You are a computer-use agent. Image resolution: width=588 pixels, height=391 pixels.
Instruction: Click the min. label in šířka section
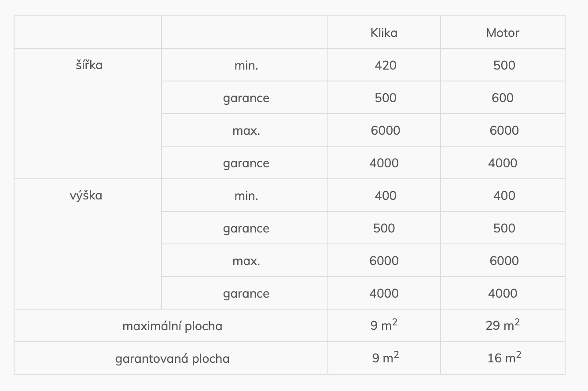tap(246, 65)
